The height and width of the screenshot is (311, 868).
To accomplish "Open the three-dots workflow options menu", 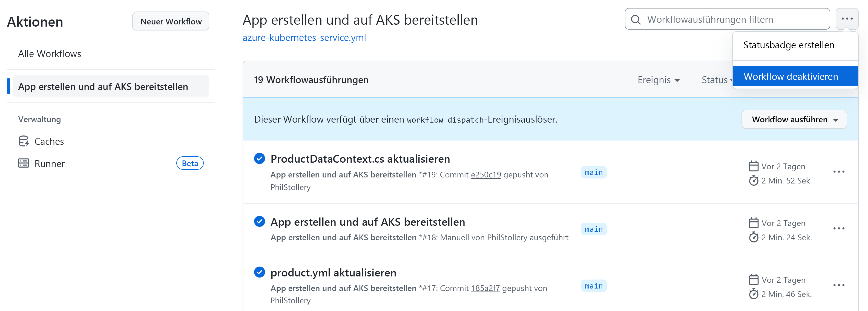I will click(847, 19).
